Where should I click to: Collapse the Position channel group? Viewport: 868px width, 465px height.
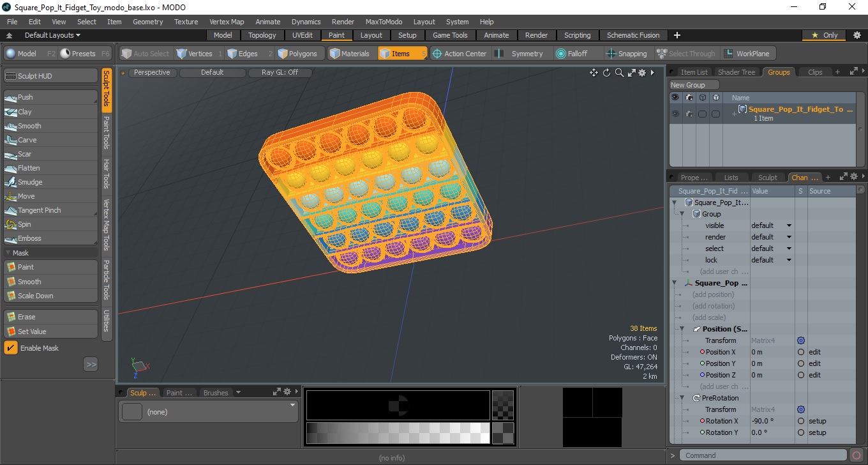pyautogui.click(x=682, y=329)
